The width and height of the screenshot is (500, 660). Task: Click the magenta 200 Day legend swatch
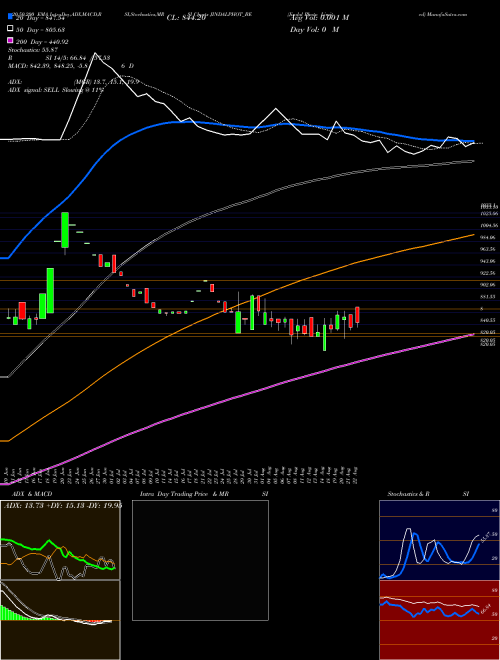[x=10, y=41]
